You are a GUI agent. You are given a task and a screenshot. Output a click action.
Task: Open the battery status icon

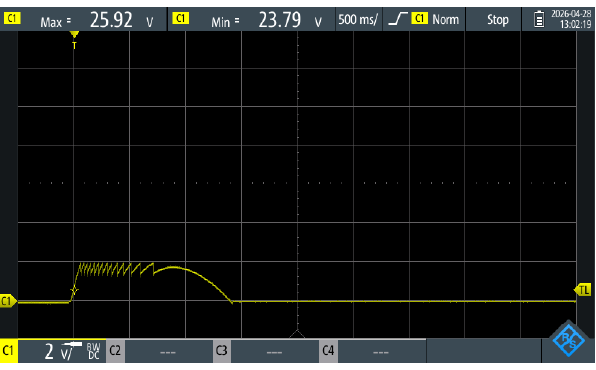click(539, 19)
